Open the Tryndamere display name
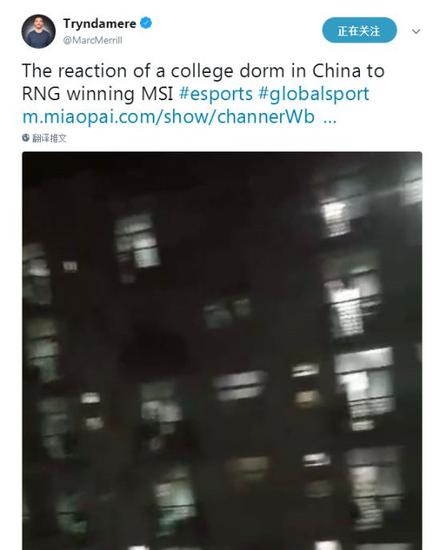The width and height of the screenshot is (440, 550). (x=99, y=24)
